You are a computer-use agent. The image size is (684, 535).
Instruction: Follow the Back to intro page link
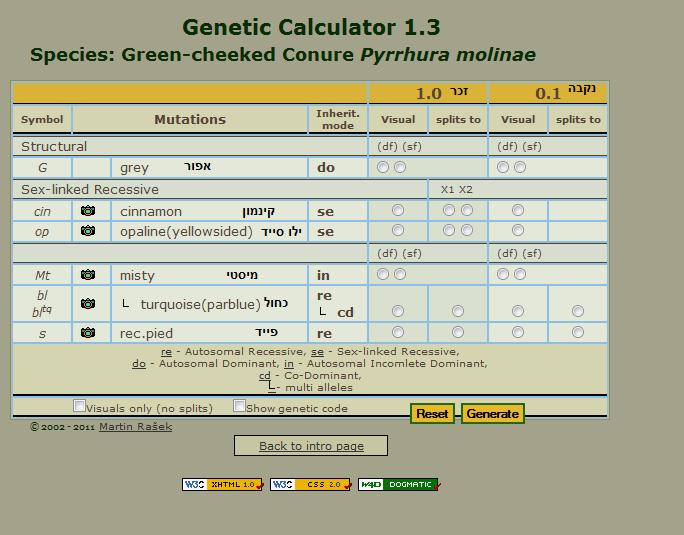[x=311, y=446]
